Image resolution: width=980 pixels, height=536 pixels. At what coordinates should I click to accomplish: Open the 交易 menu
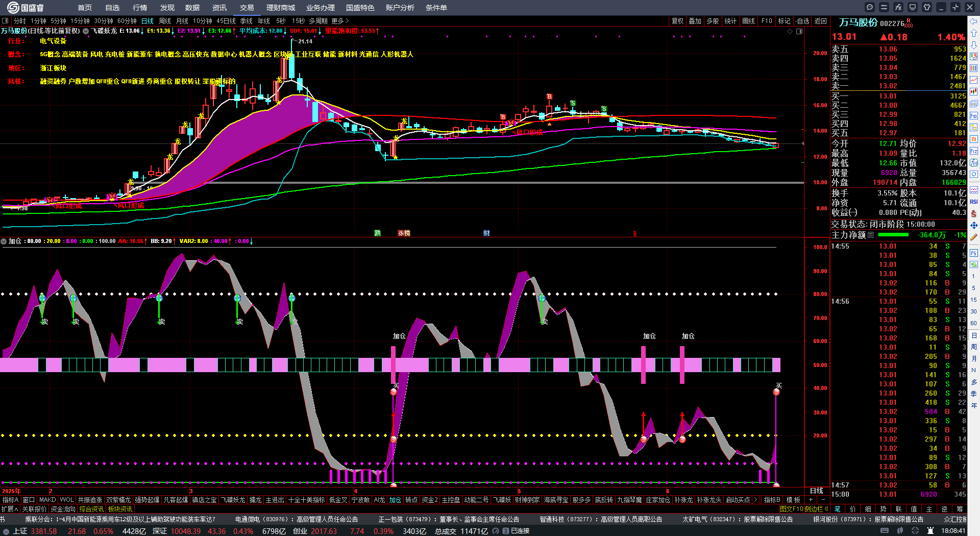[247, 8]
